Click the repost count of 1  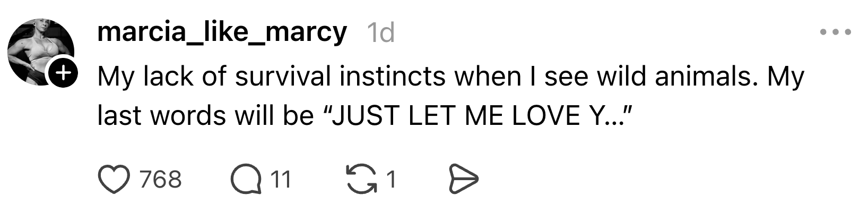(390, 180)
